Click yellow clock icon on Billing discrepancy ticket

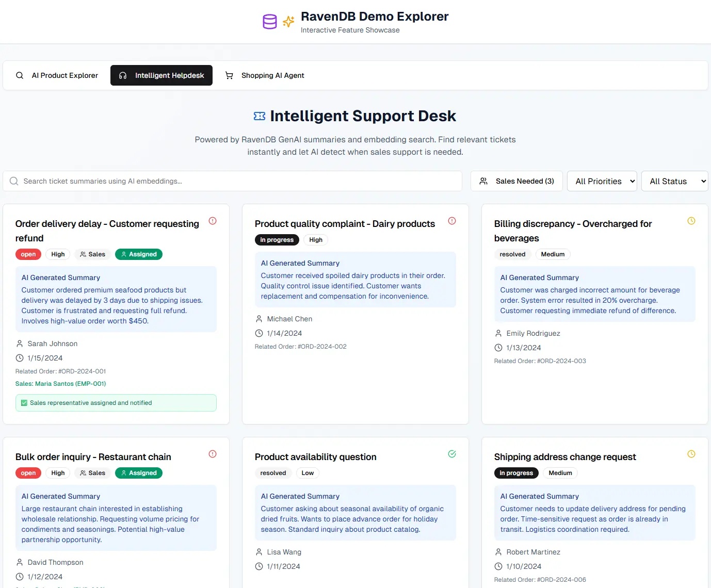pyautogui.click(x=691, y=221)
